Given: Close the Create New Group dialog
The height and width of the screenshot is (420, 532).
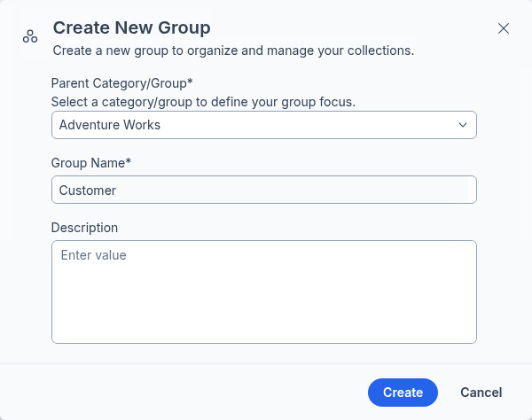Looking at the screenshot, I should (504, 28).
